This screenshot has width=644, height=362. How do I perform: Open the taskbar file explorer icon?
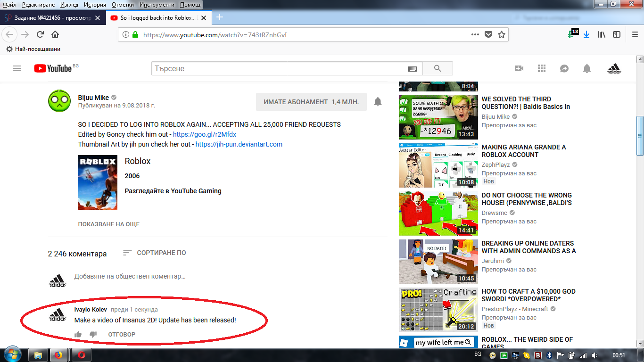39,355
